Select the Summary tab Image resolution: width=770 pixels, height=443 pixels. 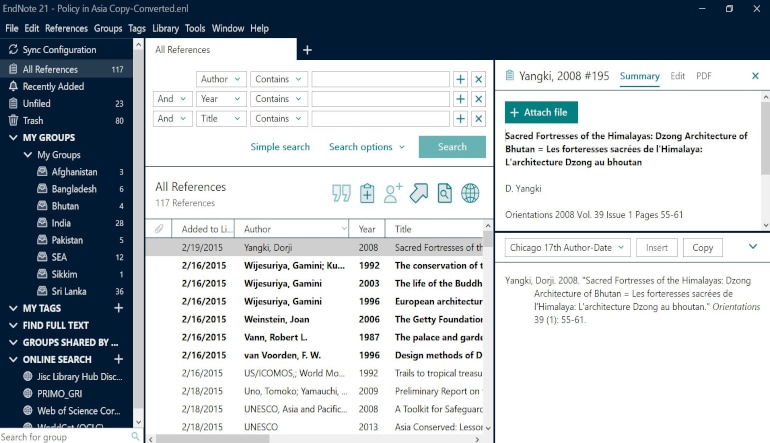[x=639, y=76]
